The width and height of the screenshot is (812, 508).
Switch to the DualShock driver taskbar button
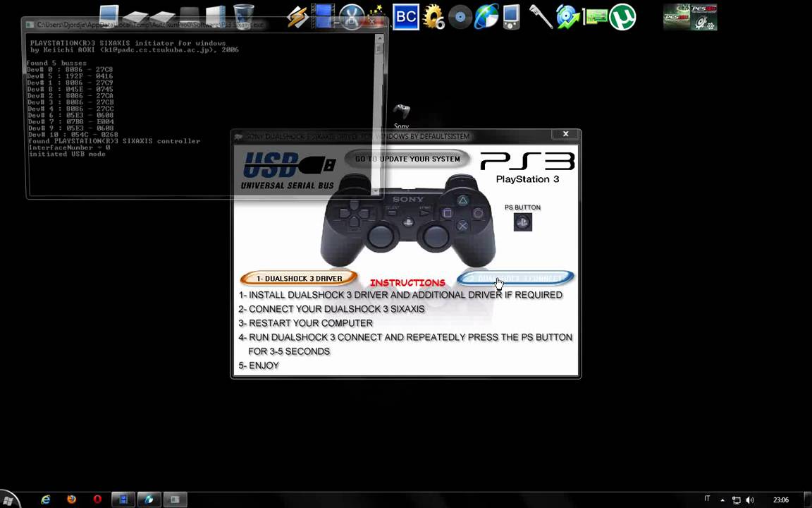(x=149, y=500)
